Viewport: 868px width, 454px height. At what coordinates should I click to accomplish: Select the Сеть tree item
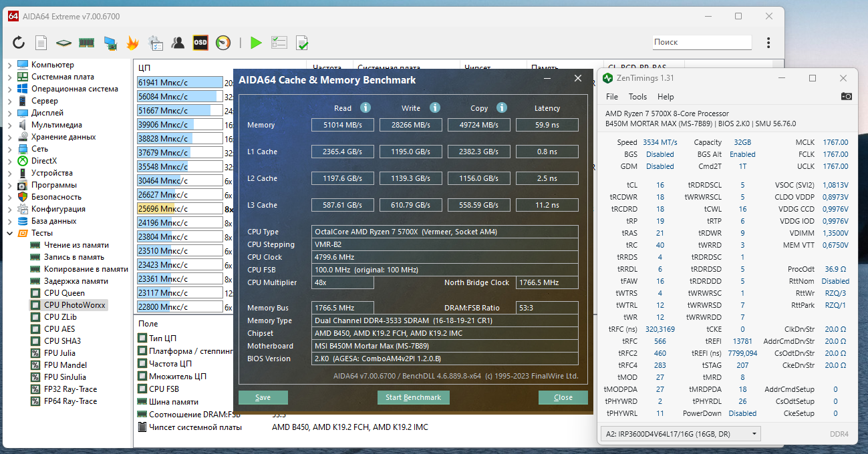point(39,149)
